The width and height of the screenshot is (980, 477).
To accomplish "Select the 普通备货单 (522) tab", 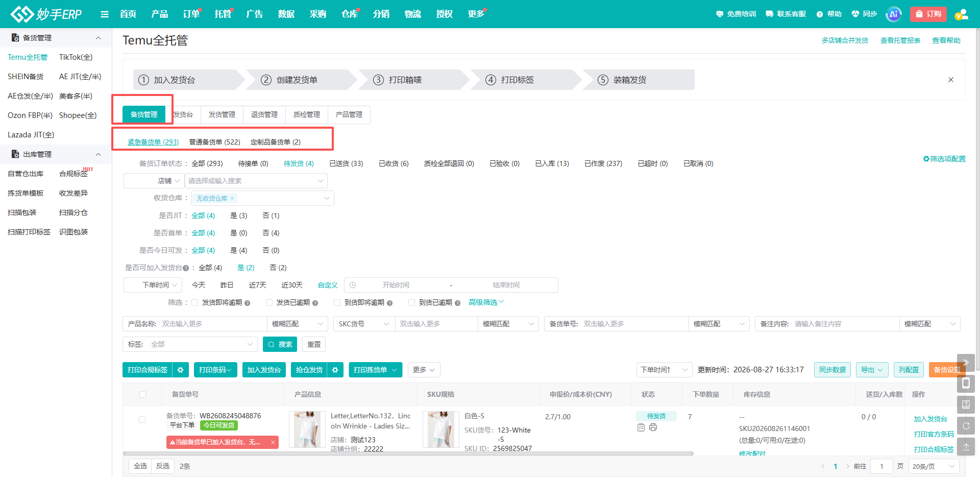I will tap(214, 142).
